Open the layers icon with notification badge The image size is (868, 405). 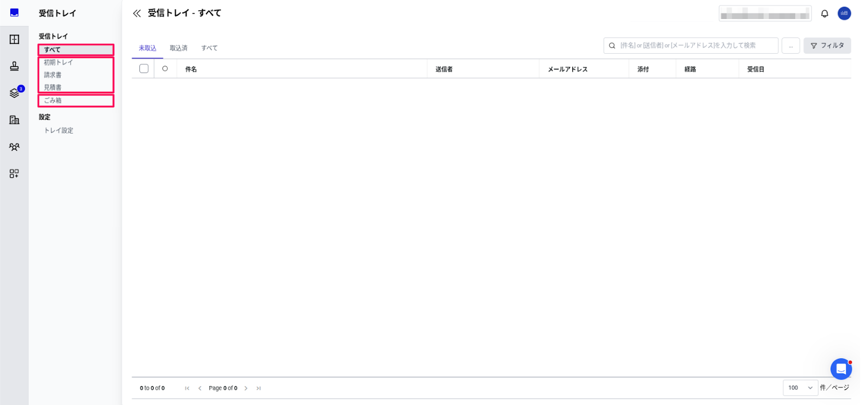coord(15,93)
